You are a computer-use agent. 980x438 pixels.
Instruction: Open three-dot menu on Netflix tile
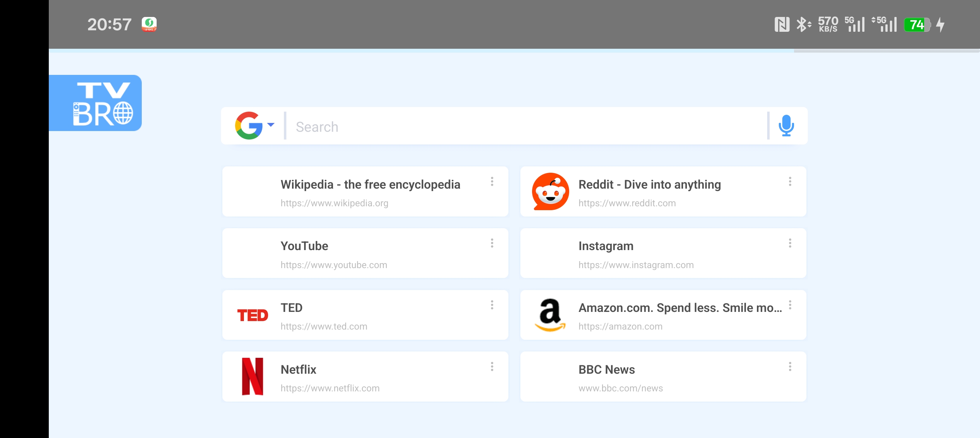[x=492, y=367]
